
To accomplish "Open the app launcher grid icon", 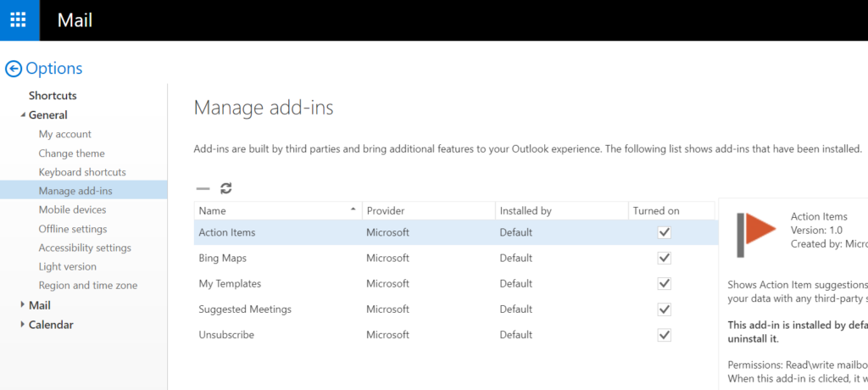I will [x=19, y=20].
